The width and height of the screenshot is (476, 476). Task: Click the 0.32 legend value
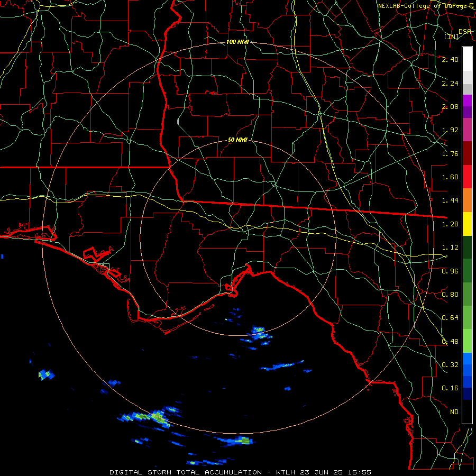(x=450, y=365)
